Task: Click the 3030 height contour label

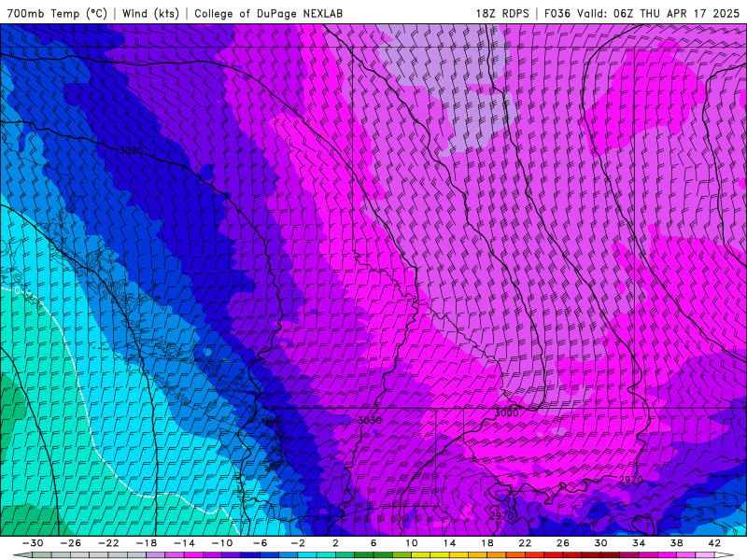Action: (x=370, y=420)
